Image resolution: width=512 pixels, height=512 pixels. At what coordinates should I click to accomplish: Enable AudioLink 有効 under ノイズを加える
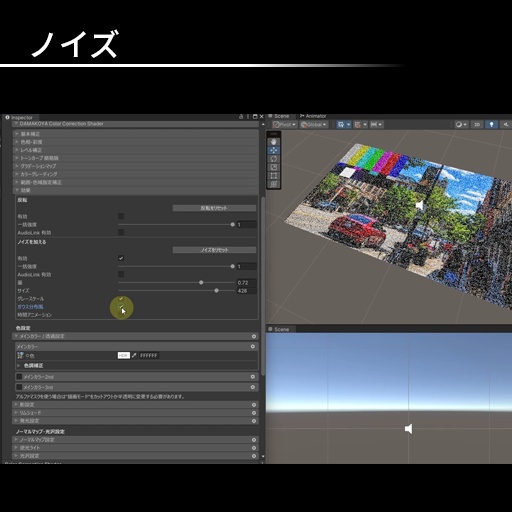tap(121, 274)
